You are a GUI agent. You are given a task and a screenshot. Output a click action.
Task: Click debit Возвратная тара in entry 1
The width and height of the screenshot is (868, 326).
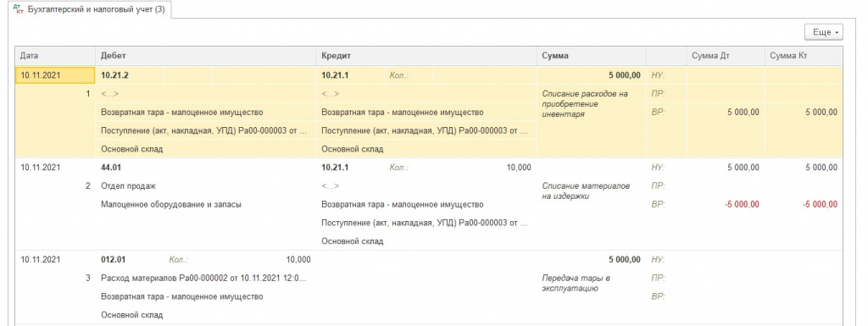pos(181,112)
